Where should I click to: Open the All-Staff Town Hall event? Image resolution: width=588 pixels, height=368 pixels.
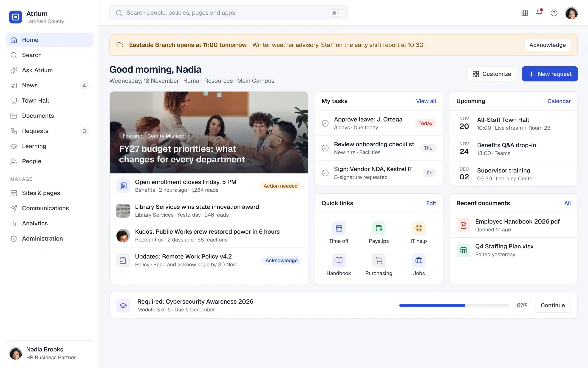click(513, 124)
